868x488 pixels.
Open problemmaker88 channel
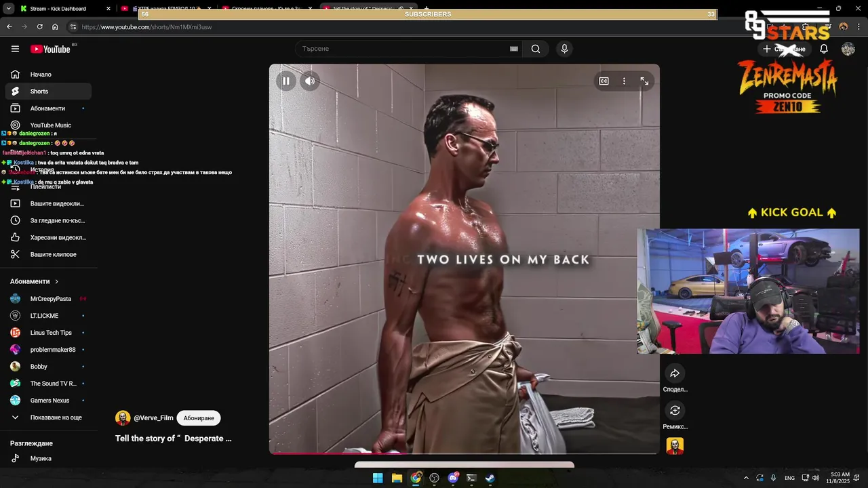(47, 350)
